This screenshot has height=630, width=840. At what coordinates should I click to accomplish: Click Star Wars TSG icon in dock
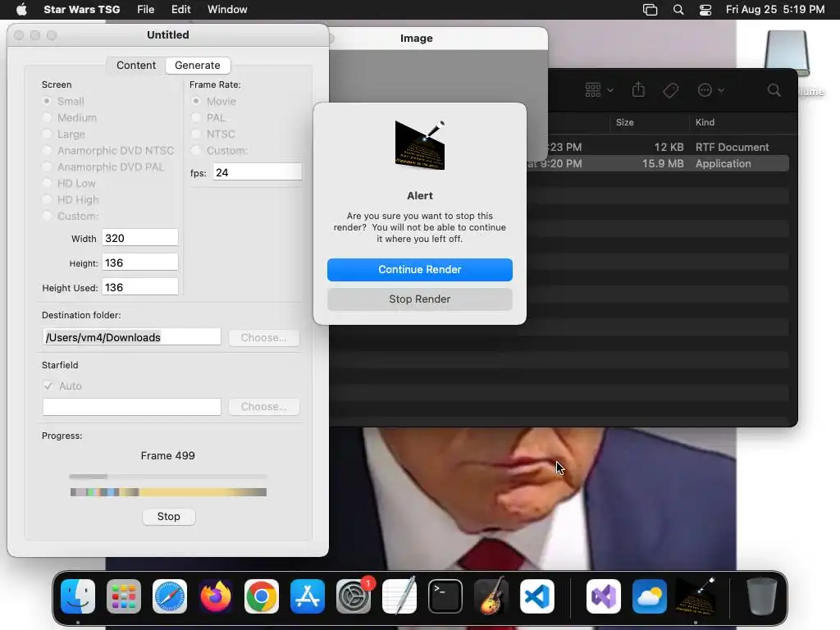click(696, 596)
